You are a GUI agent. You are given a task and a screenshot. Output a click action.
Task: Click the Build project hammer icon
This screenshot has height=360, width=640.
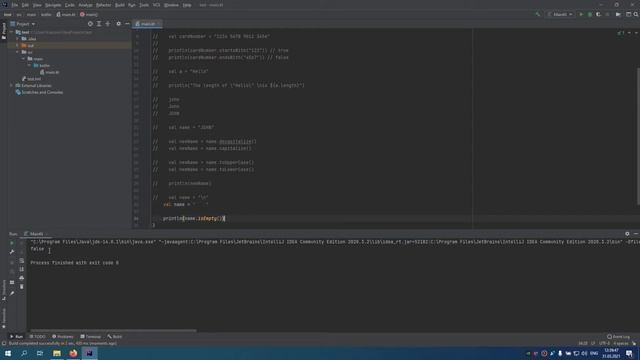pos(538,14)
